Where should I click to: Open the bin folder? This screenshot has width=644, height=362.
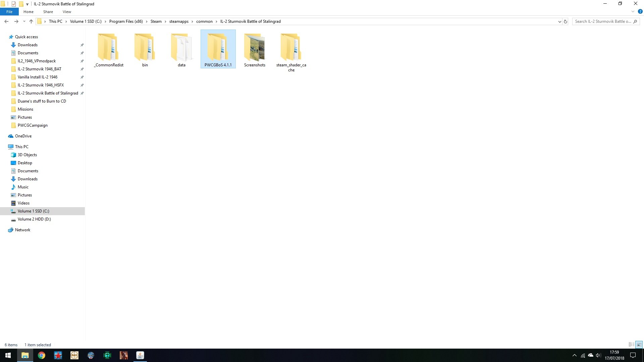click(145, 50)
